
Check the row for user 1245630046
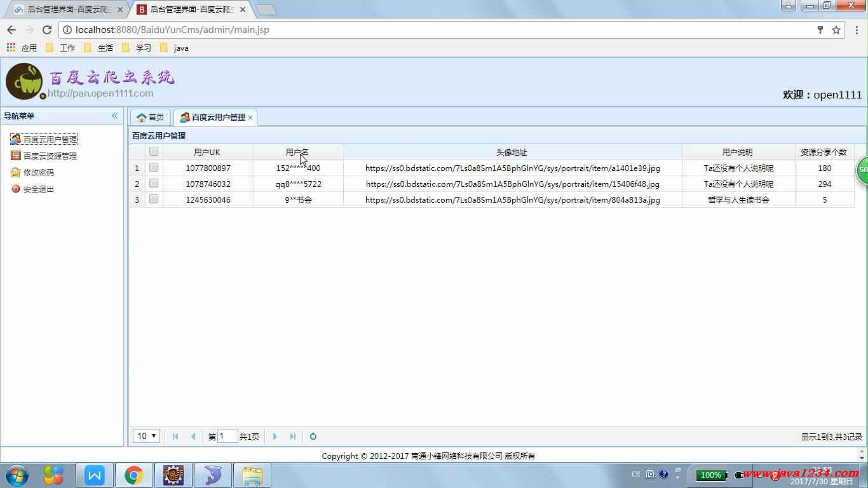[x=154, y=200]
